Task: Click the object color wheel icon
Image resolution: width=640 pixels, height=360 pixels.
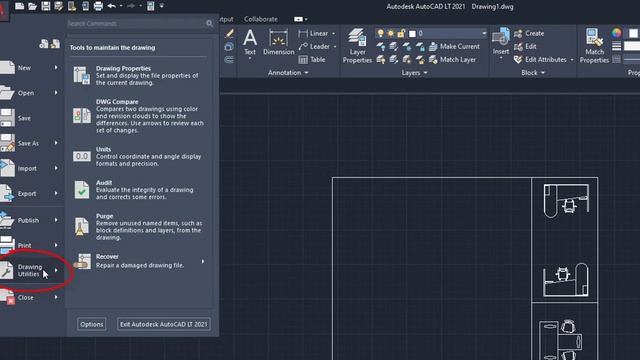Action: (616, 33)
